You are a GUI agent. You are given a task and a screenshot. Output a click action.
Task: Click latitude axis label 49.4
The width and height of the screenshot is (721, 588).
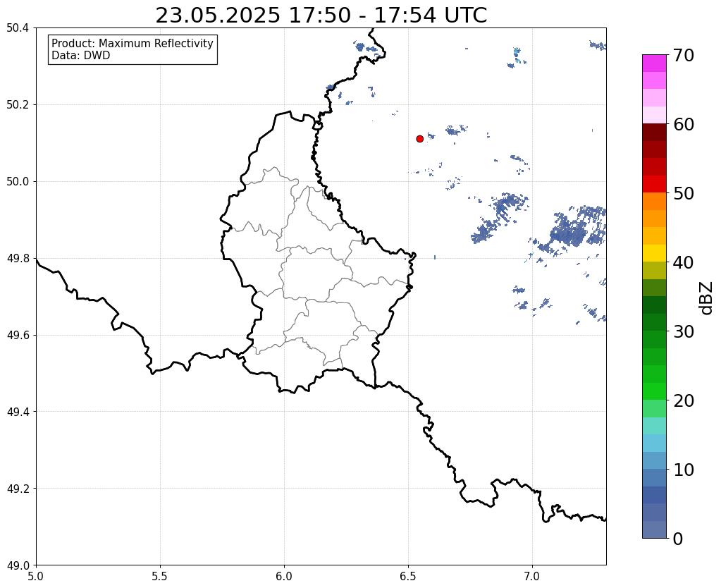click(x=18, y=412)
